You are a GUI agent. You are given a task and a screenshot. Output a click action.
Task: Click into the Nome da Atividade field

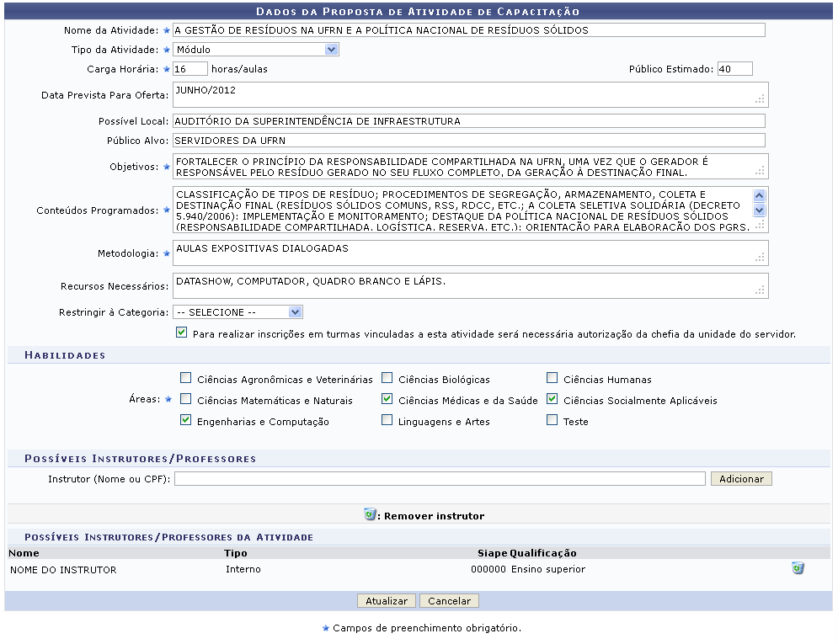[x=468, y=30]
